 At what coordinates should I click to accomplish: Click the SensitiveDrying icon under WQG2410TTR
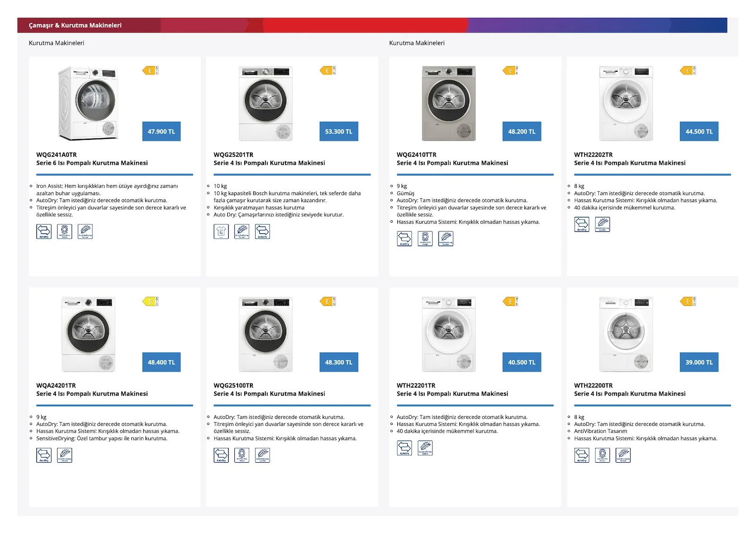point(446,238)
